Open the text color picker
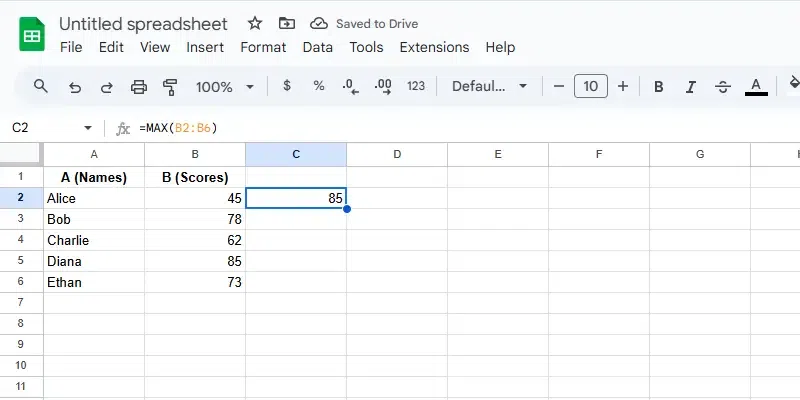The height and width of the screenshot is (400, 800). coord(756,87)
